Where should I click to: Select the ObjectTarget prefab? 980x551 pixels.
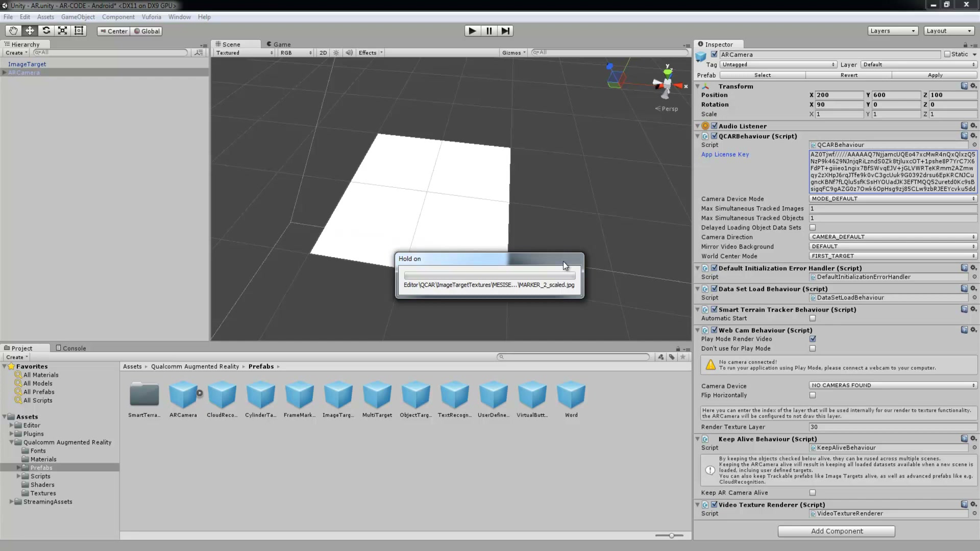coord(416,399)
